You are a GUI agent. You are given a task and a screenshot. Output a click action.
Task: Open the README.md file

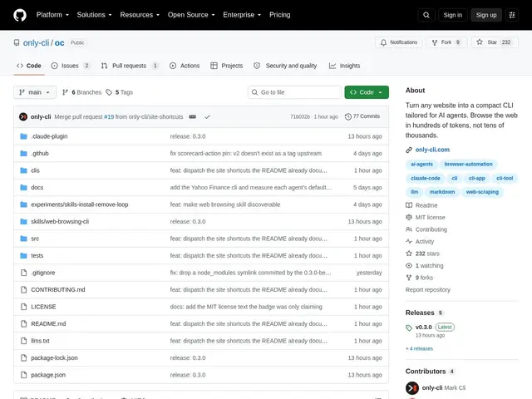[48, 323]
